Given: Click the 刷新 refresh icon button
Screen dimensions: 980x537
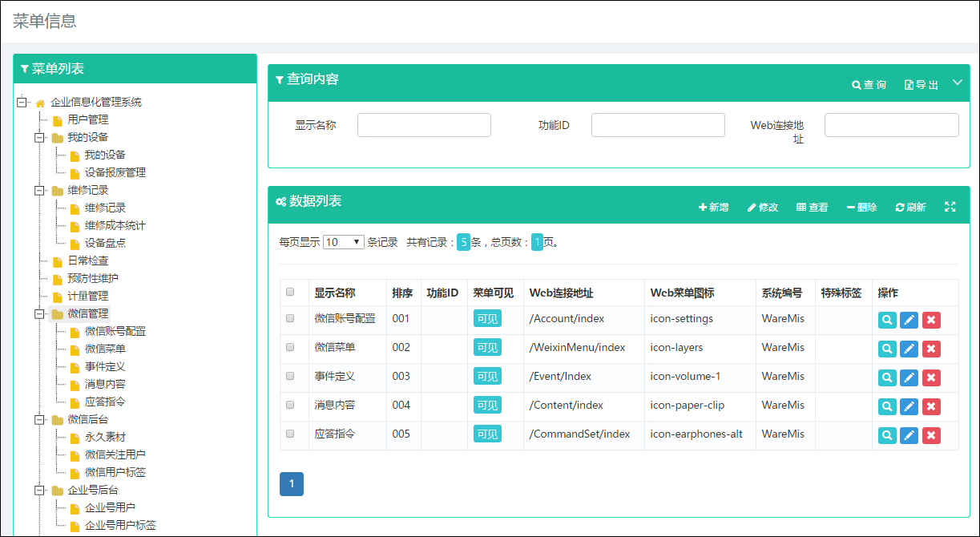Looking at the screenshot, I should pyautogui.click(x=910, y=207).
